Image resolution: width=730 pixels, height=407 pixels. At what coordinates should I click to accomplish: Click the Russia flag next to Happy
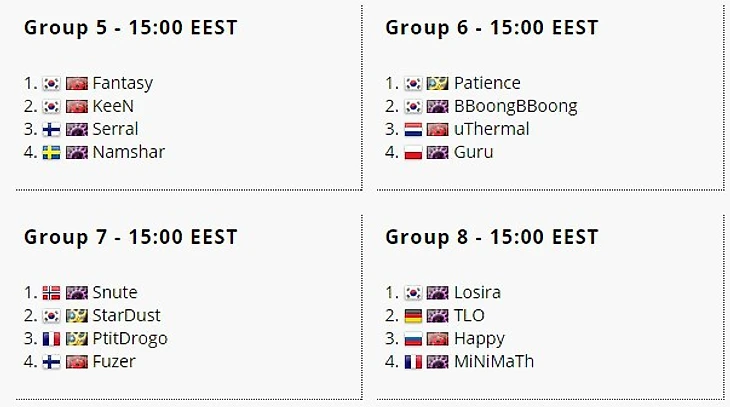[413, 339]
